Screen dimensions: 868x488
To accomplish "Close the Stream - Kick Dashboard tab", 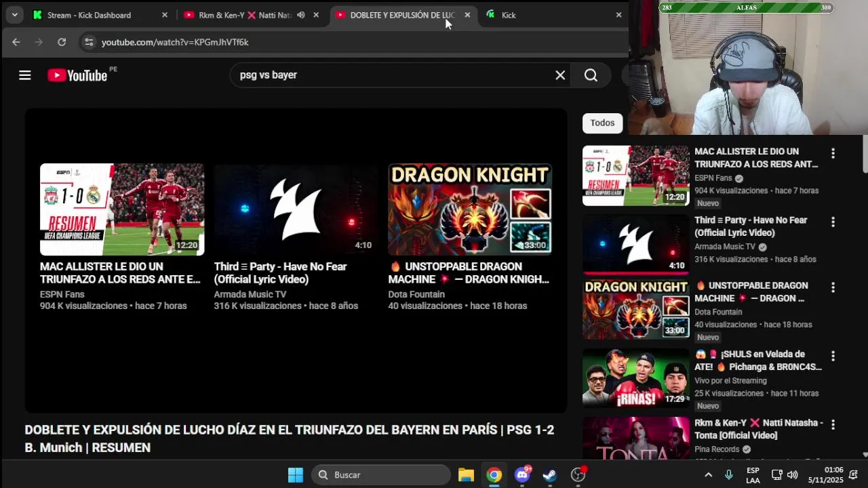I will pos(164,15).
